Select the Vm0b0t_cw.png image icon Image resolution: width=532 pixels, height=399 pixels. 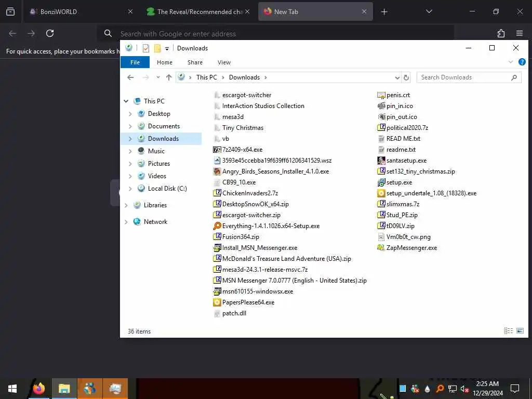(381, 237)
